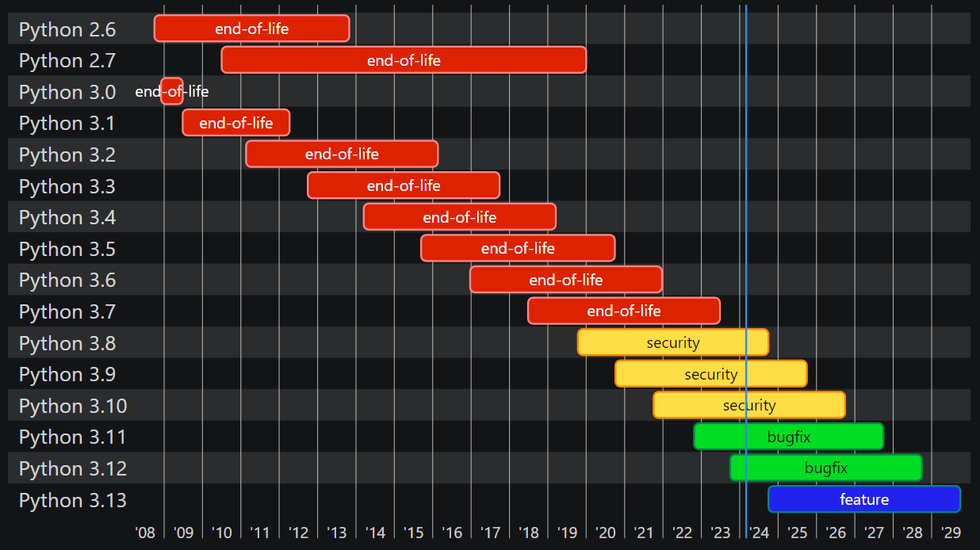Select the Python 3.1 end-of-life bar
This screenshot has height=550, width=980.
click(236, 123)
